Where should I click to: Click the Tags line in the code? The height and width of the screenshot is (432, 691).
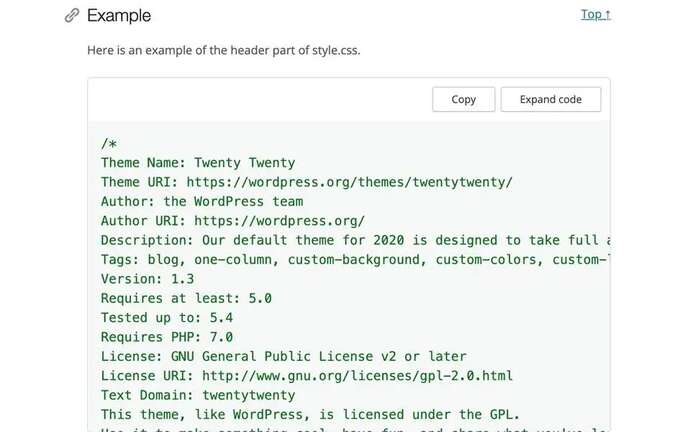(x=355, y=260)
